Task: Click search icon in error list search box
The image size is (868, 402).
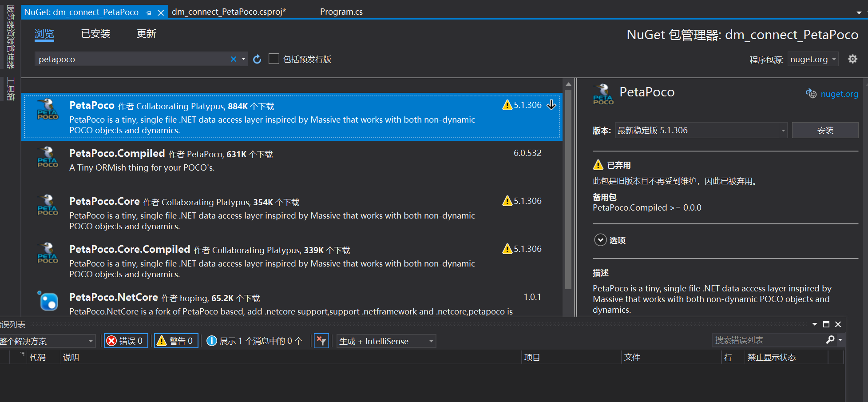Action: click(x=830, y=340)
